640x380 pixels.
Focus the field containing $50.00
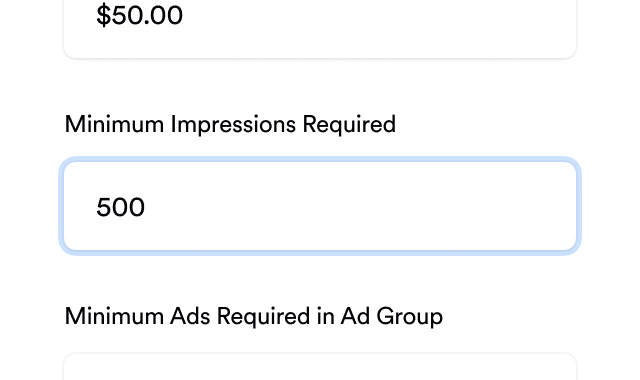320,29
